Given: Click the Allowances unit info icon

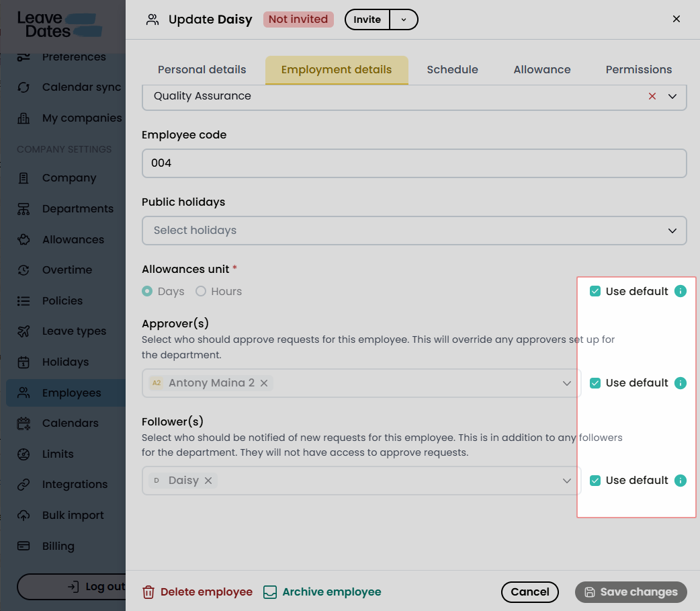Looking at the screenshot, I should [680, 291].
